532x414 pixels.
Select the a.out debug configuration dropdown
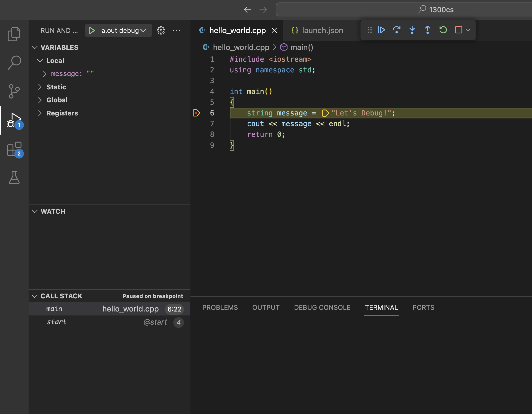tap(124, 31)
